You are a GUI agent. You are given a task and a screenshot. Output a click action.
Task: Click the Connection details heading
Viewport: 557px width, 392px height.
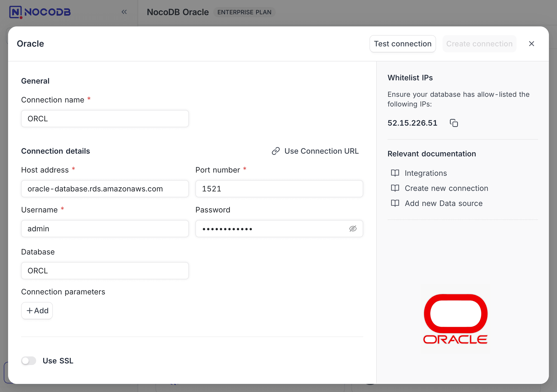coord(55,151)
